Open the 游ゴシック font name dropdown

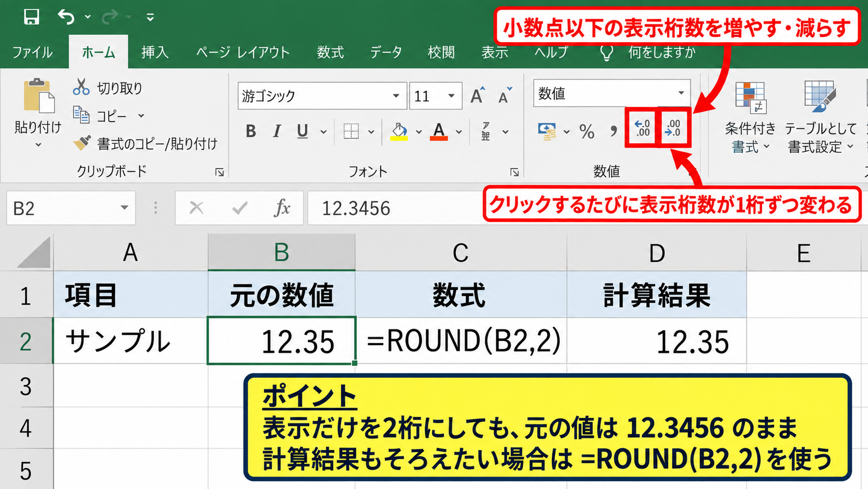396,96
